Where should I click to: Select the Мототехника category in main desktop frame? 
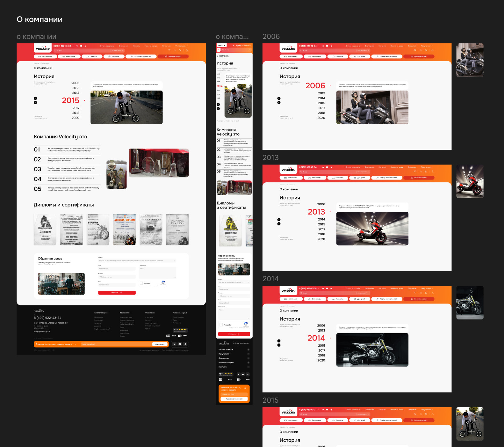pyautogui.click(x=45, y=56)
